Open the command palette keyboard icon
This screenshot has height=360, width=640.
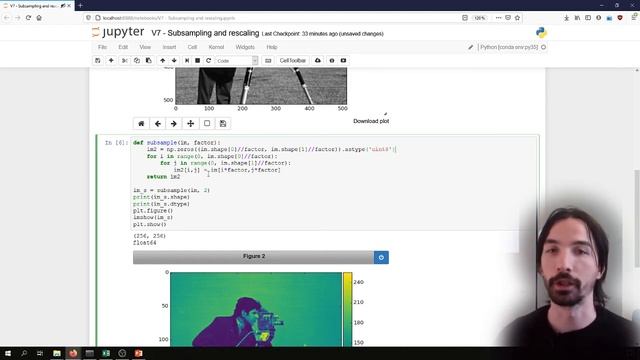[x=268, y=60]
